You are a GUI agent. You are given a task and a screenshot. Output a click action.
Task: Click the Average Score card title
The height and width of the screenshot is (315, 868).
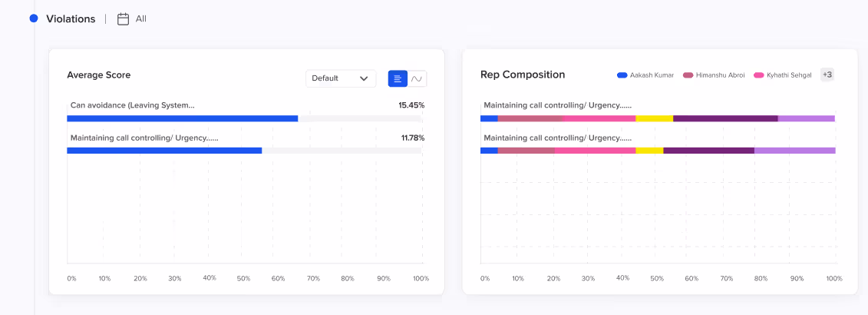click(x=98, y=75)
